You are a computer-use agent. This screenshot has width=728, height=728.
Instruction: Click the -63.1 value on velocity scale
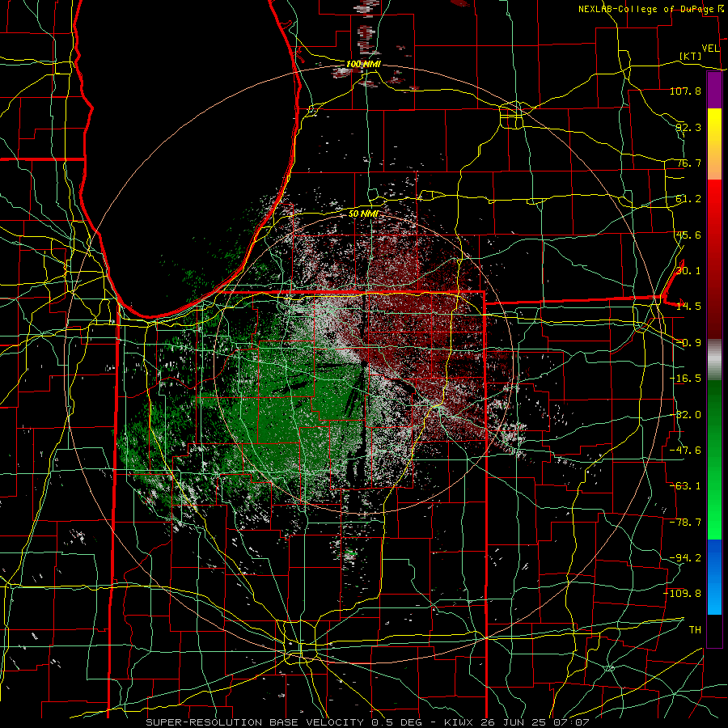[x=685, y=486]
